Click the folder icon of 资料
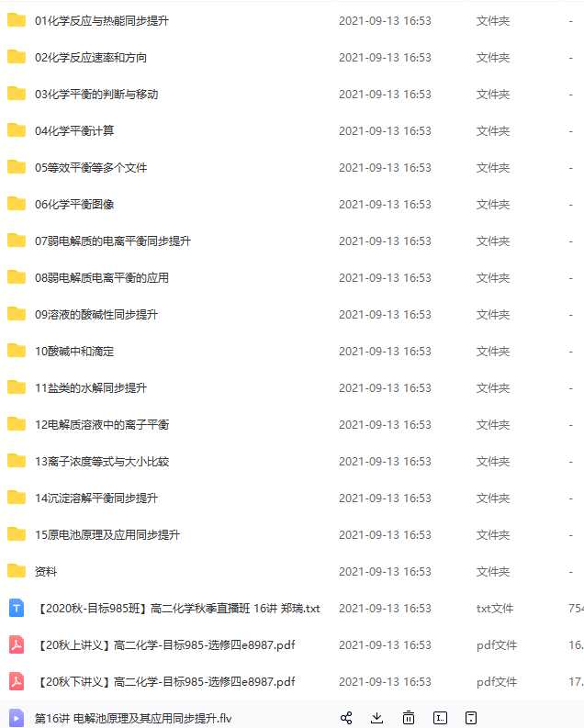The width and height of the screenshot is (584, 728). pos(17,571)
